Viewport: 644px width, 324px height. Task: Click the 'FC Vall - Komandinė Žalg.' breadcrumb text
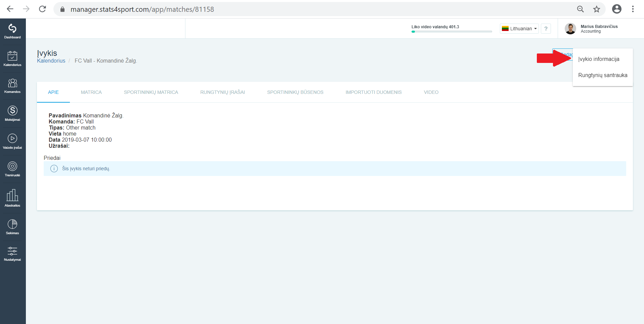[x=106, y=61]
